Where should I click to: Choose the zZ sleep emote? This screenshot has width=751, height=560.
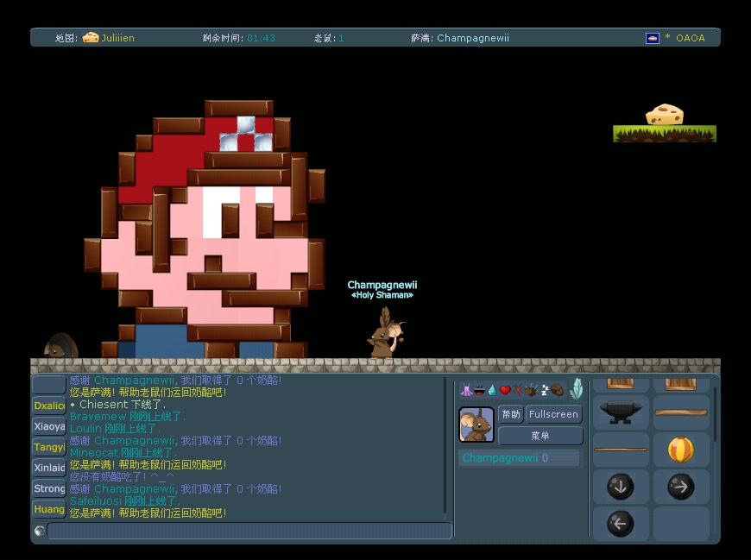click(545, 390)
